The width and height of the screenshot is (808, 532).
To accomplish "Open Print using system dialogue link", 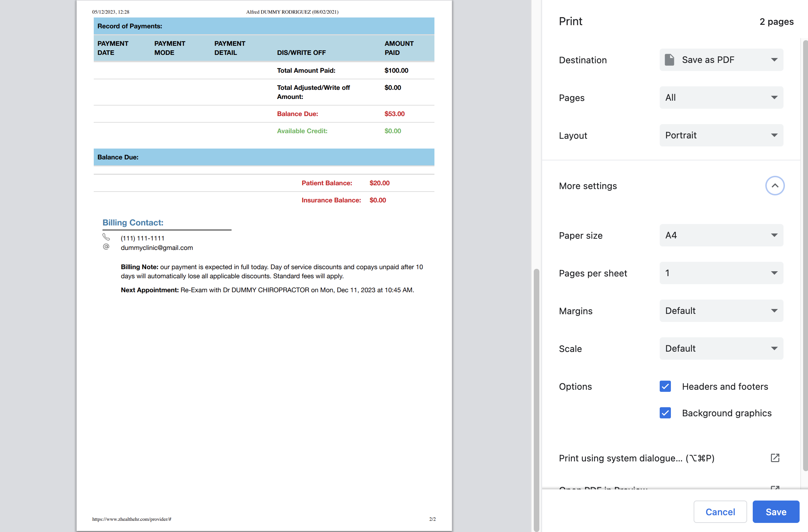I will click(637, 458).
